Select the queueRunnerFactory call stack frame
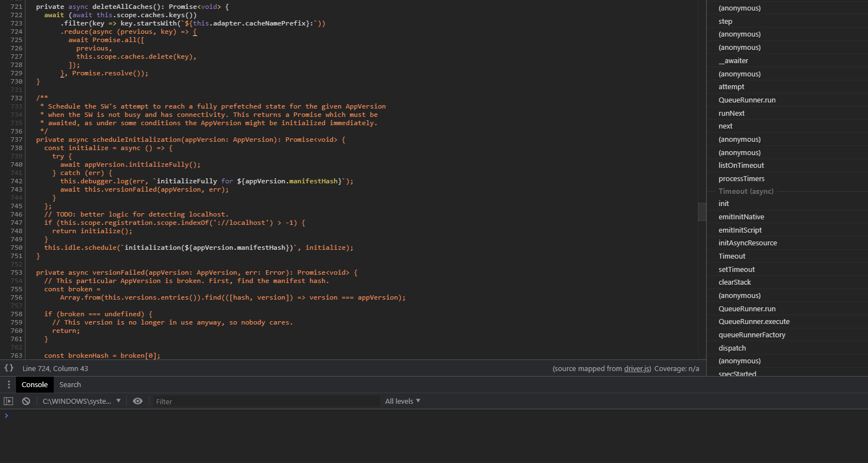The height and width of the screenshot is (463, 868). tap(787, 335)
